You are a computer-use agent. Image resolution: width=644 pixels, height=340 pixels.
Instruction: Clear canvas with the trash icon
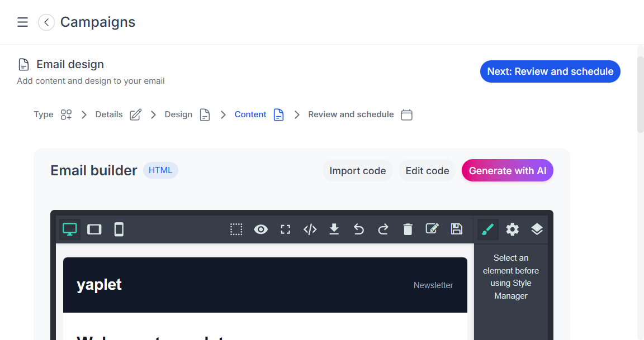(408, 229)
